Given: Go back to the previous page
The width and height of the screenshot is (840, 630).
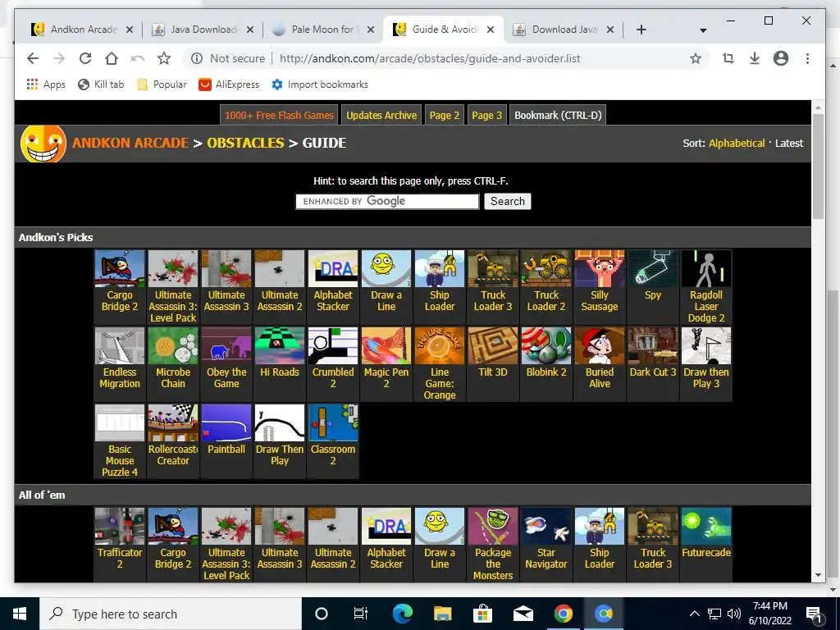Looking at the screenshot, I should [33, 58].
